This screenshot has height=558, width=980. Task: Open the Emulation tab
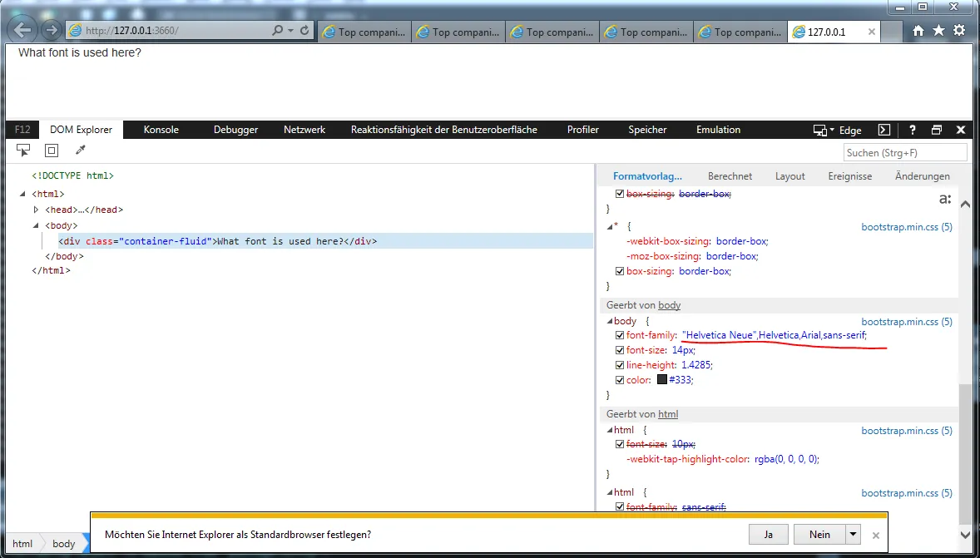(x=718, y=130)
